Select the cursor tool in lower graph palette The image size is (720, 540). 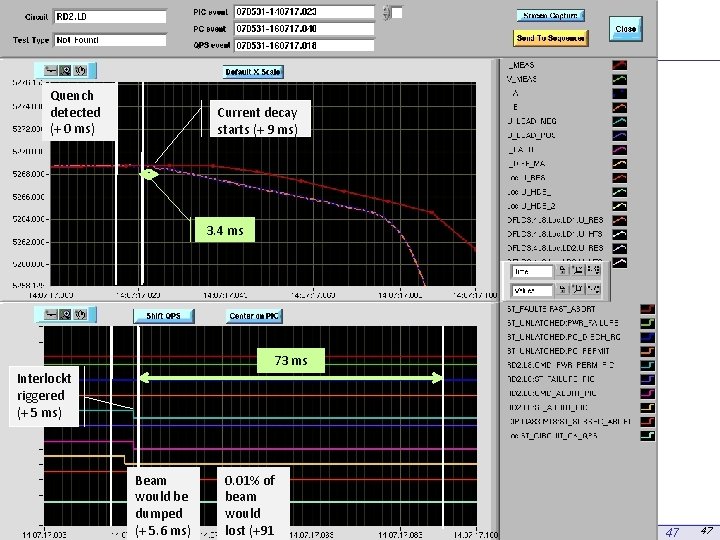coord(51,315)
